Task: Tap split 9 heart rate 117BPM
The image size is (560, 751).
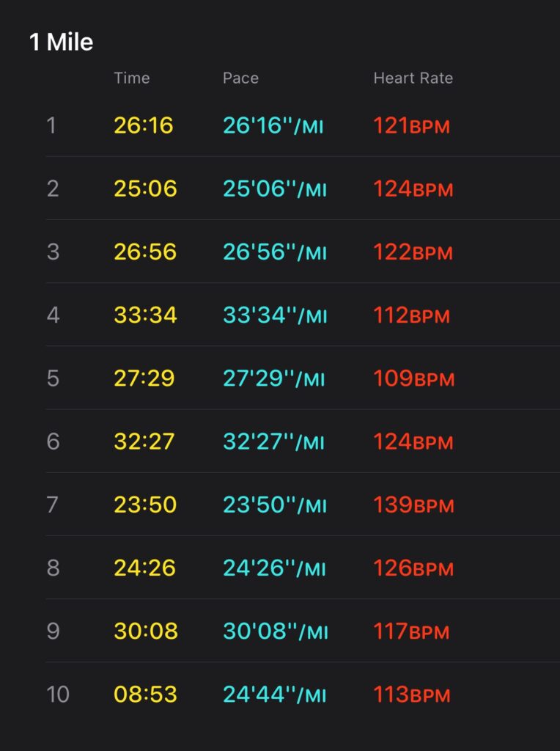Action: point(412,631)
